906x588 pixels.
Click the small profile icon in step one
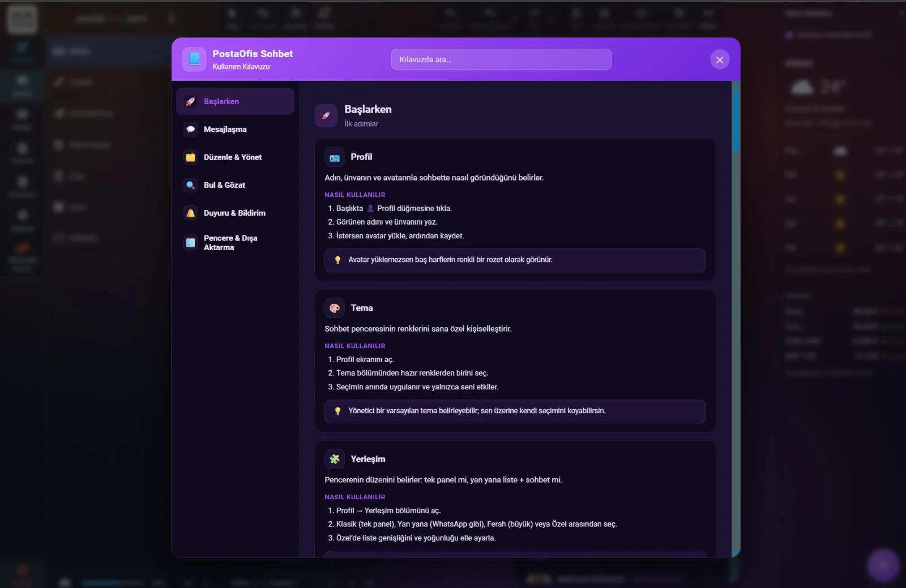[370, 208]
